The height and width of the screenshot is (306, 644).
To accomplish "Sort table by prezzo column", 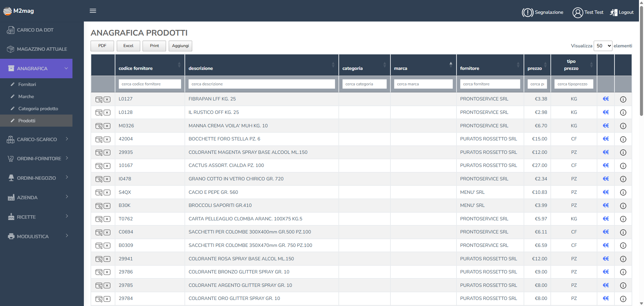I will pos(537,65).
